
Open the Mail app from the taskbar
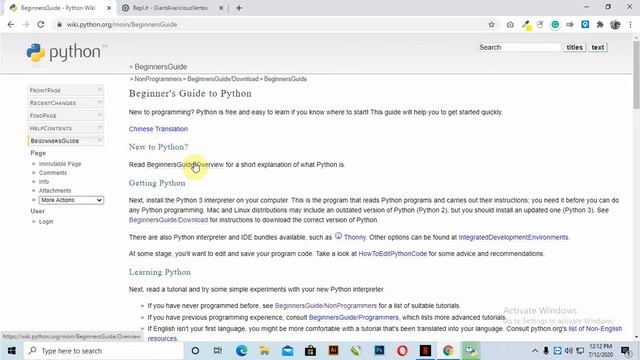coord(288,351)
